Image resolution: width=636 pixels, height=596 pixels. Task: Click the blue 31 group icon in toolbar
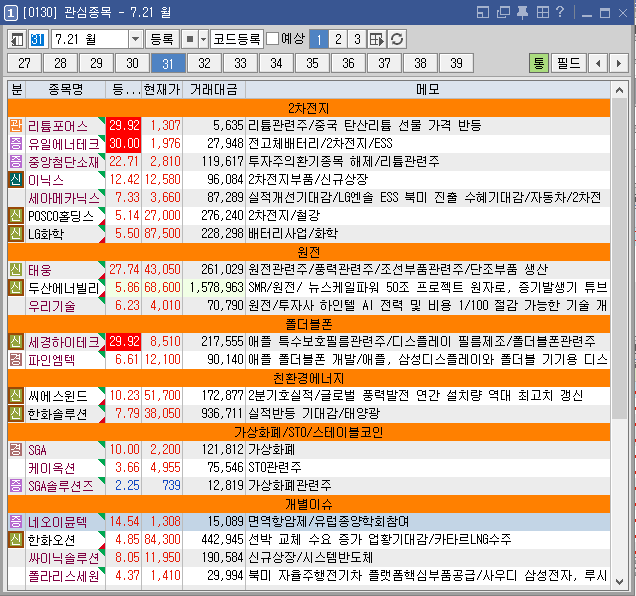pos(38,39)
